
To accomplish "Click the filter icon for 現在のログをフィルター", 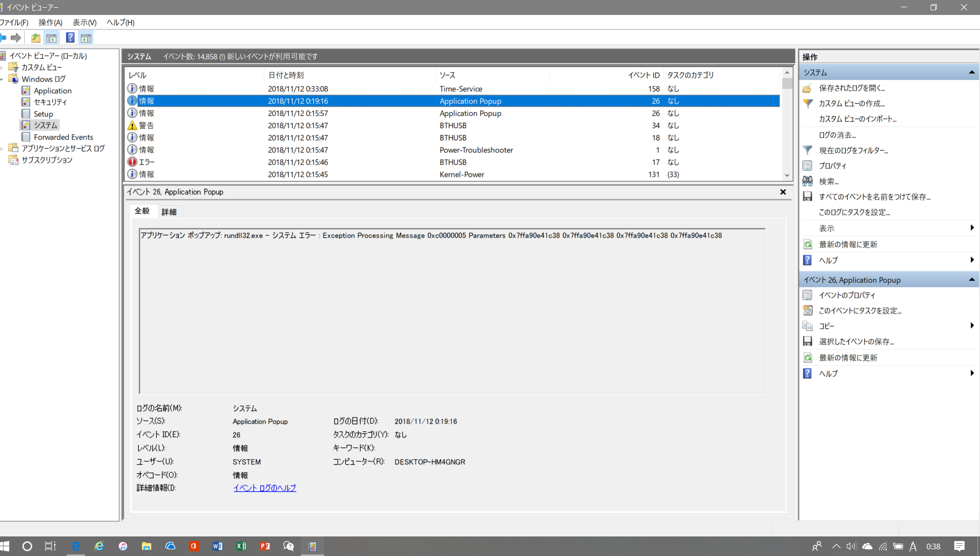I will [x=808, y=150].
